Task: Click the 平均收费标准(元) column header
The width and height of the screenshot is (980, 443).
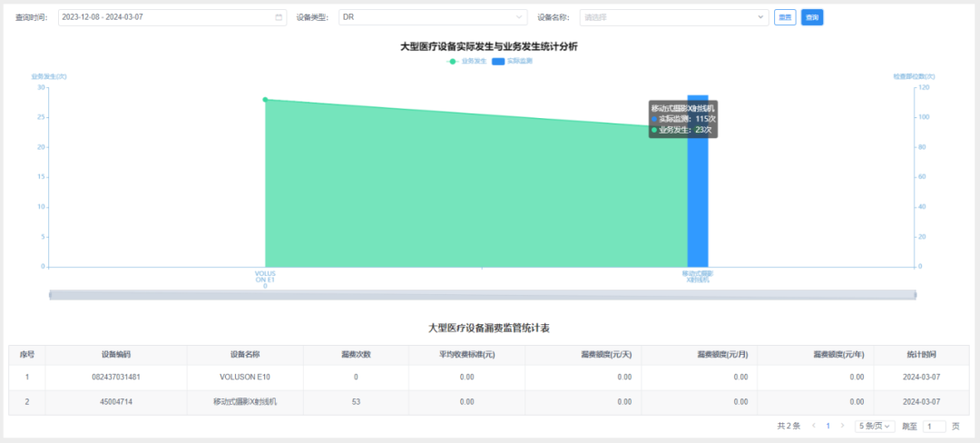Action: pos(466,354)
